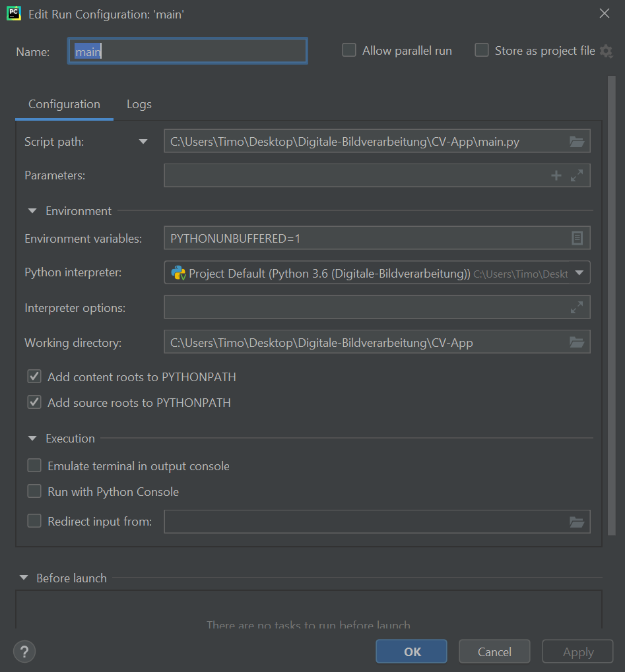Browse for Working directory folder icon

[x=576, y=342]
